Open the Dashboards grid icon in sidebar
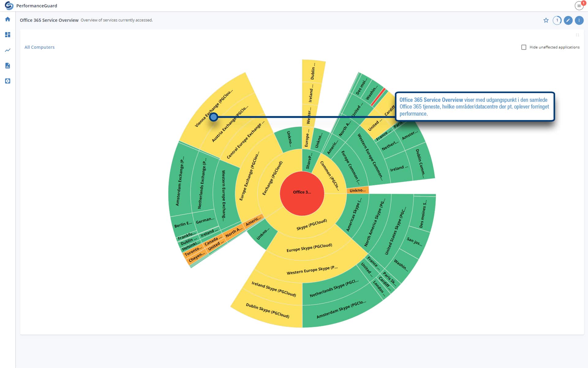Viewport: 588px width, 368px height. click(x=8, y=35)
